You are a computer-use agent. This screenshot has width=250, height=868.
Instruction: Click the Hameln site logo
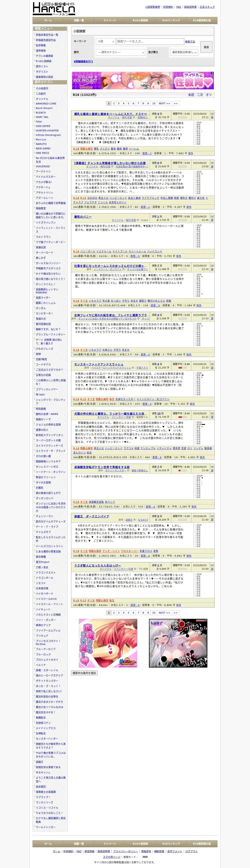pos(54,9)
